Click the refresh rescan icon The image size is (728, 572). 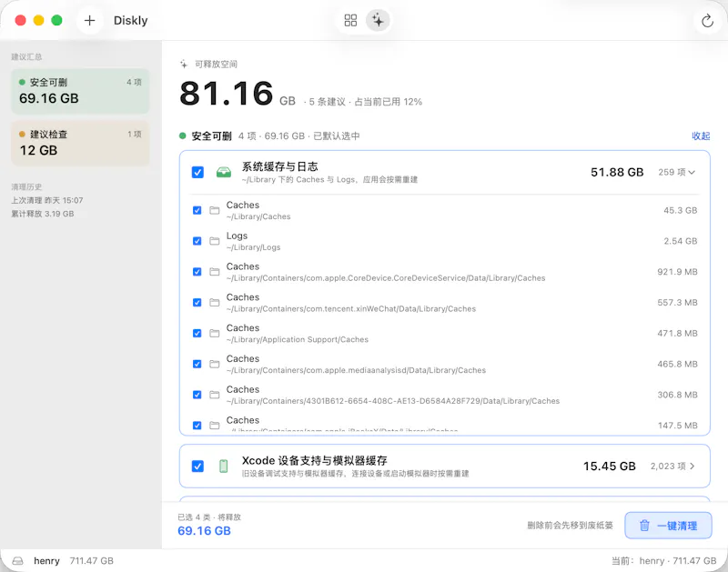[x=707, y=20]
